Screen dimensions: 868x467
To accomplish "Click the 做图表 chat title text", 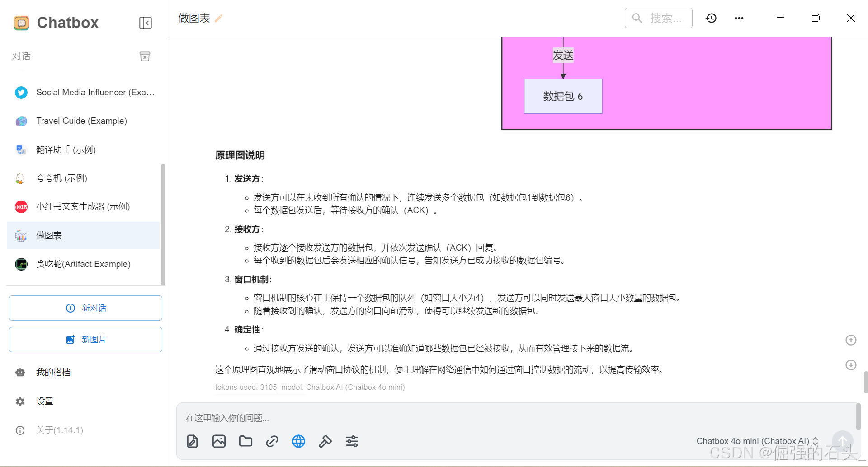I will tap(194, 18).
